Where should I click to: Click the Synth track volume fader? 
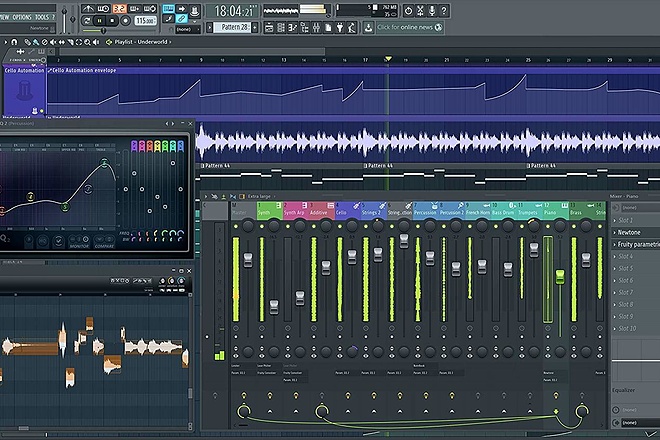tap(274, 307)
